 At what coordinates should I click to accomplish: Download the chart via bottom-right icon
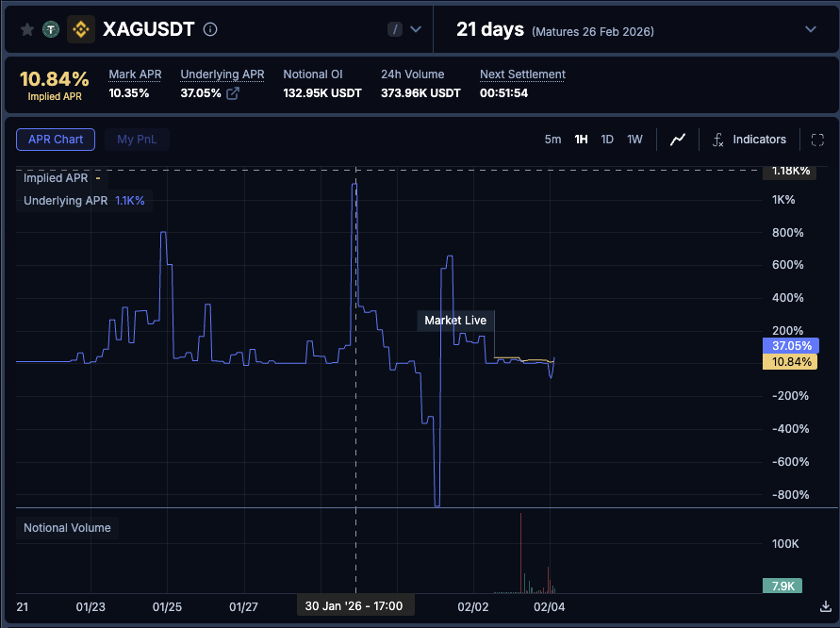825,606
